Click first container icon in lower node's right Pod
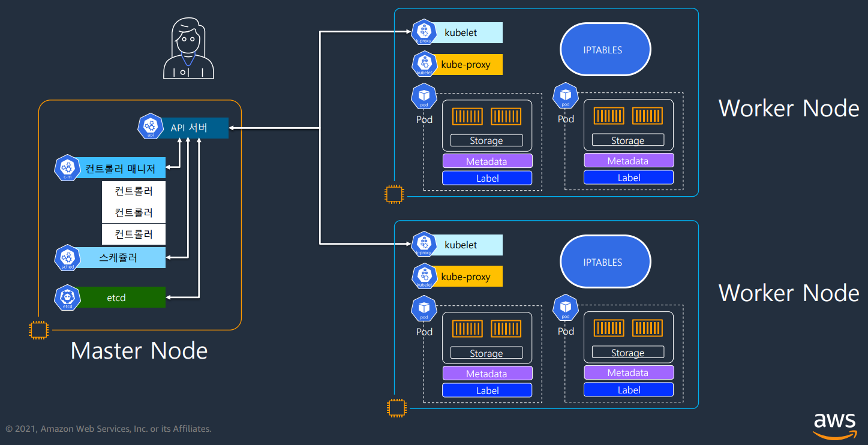 coord(609,328)
